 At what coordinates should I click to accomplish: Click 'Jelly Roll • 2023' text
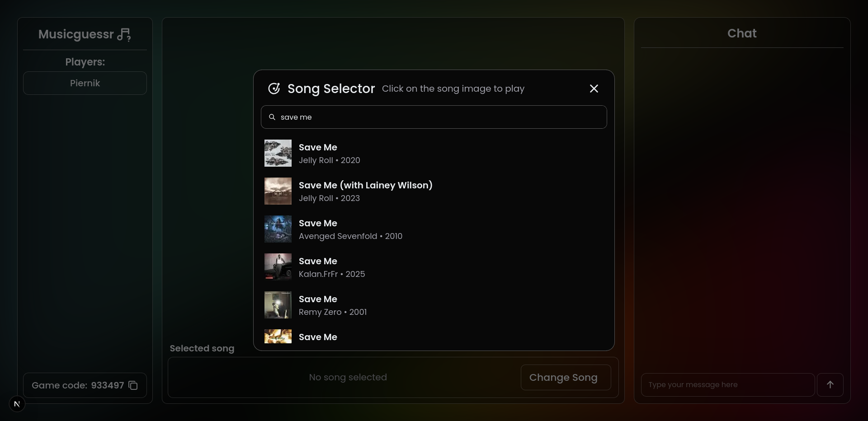[x=329, y=198]
